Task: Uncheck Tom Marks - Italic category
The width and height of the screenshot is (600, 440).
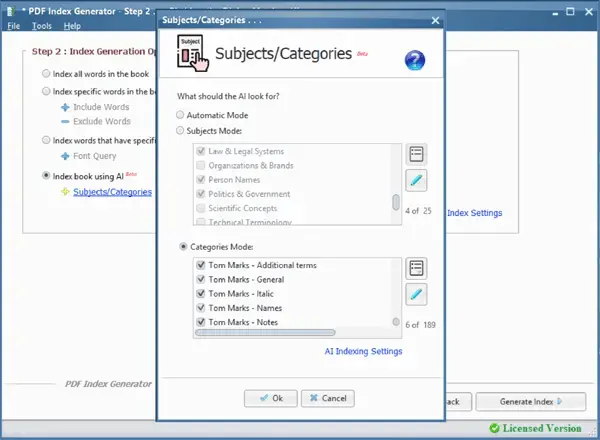Action: (x=201, y=293)
